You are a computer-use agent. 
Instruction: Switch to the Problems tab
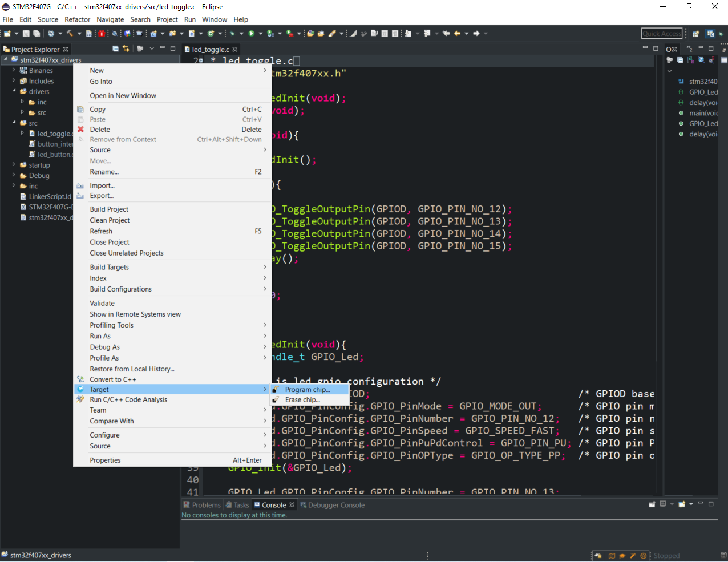pyautogui.click(x=202, y=505)
